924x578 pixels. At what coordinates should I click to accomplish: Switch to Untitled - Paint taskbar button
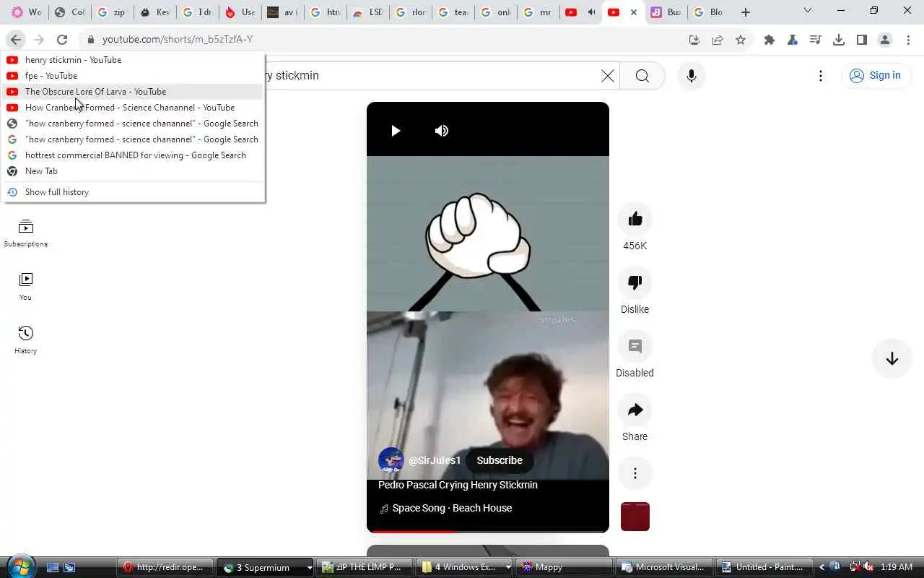click(764, 567)
